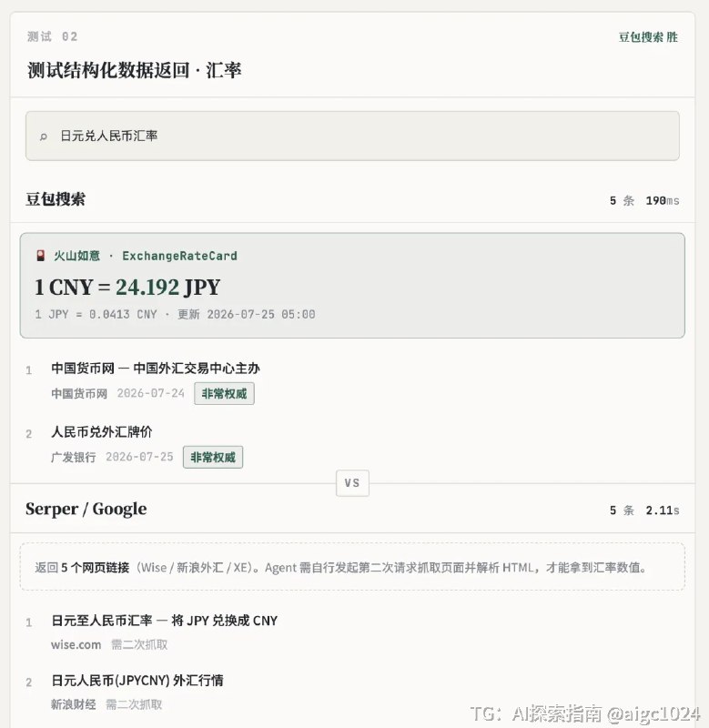The height and width of the screenshot is (728, 709).
Task: Click the dashed note 返回 5 个网页链接
Action: (x=352, y=567)
